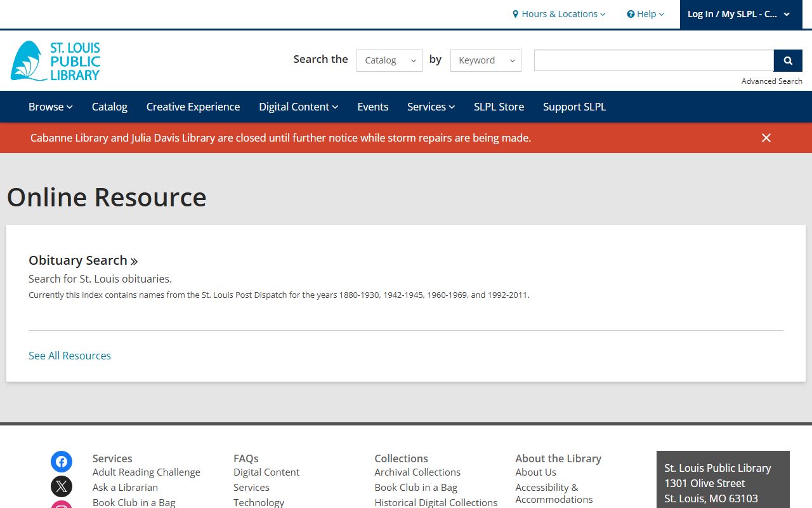Expand the Help menu
The image size is (812, 508).
click(645, 14)
